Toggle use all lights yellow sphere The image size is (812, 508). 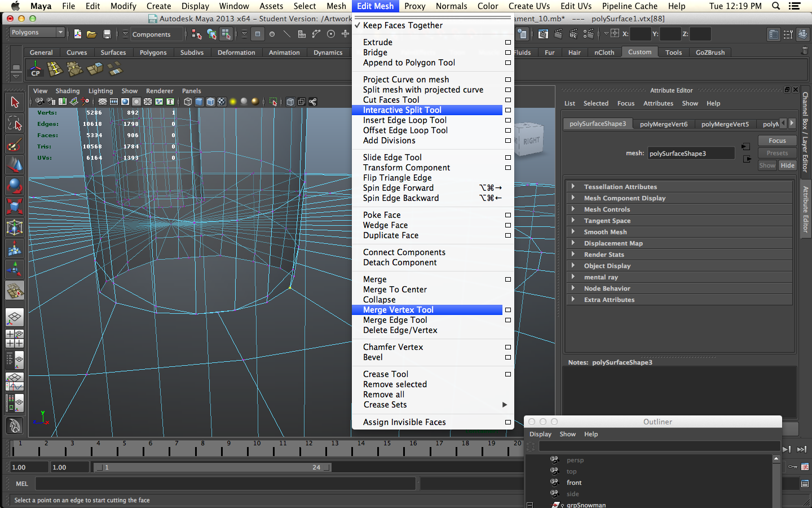(x=233, y=102)
